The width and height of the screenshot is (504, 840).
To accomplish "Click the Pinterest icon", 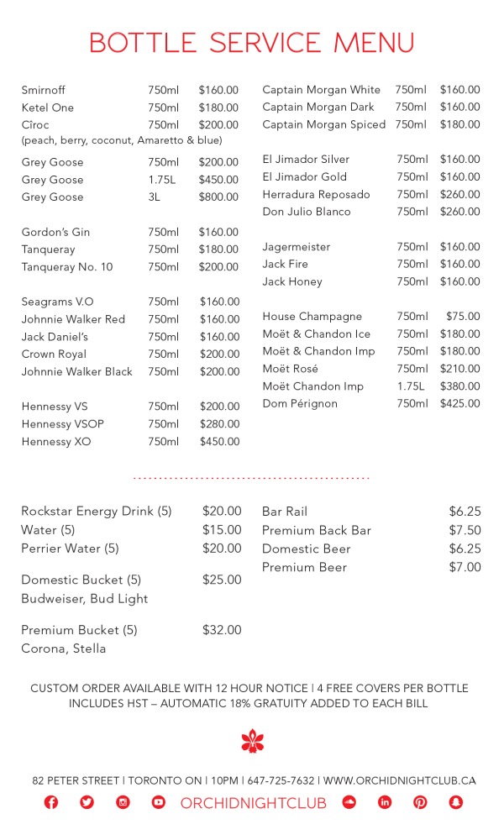I will [x=420, y=802].
